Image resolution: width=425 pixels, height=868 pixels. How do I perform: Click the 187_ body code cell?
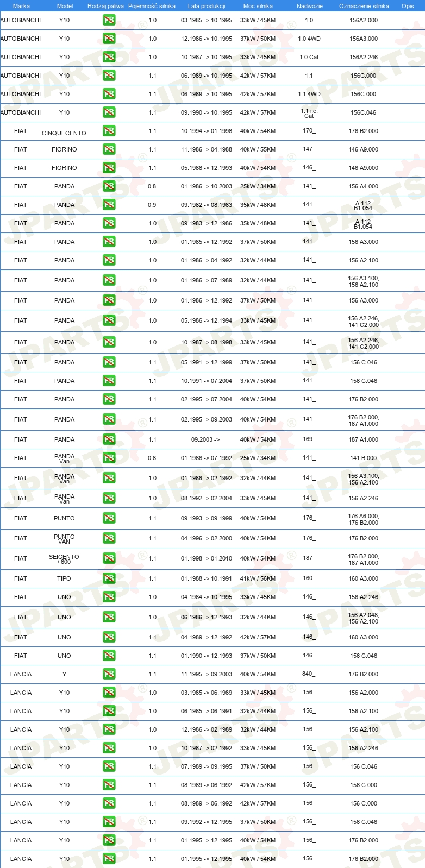click(x=309, y=558)
